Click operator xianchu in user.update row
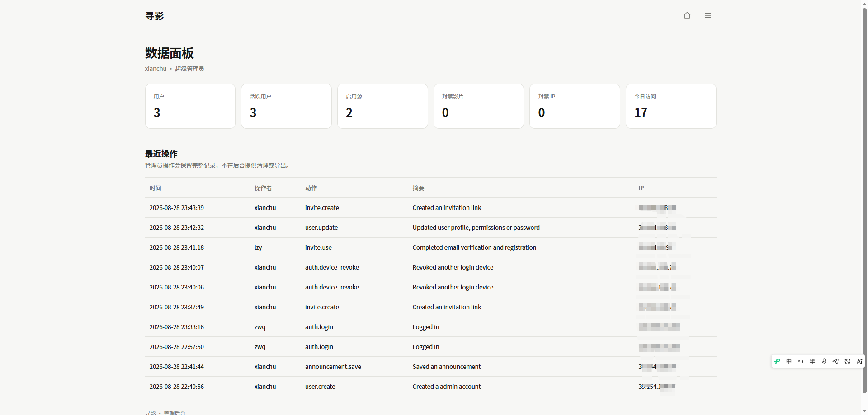The width and height of the screenshot is (868, 415). click(x=265, y=228)
